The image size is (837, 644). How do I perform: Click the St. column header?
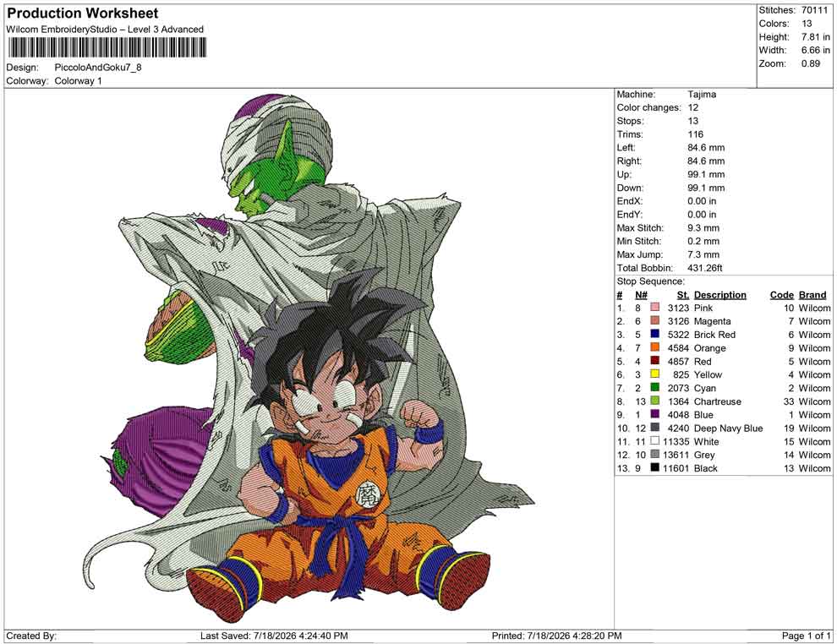coord(683,294)
